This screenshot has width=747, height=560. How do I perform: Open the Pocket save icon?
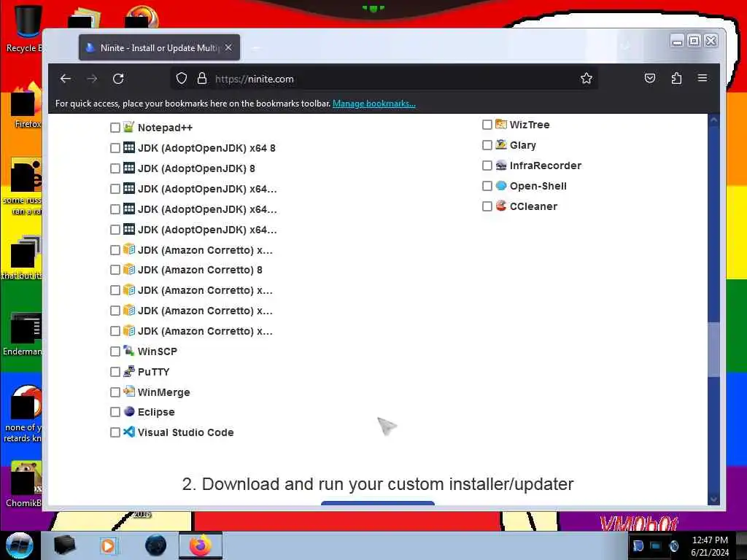coord(650,78)
